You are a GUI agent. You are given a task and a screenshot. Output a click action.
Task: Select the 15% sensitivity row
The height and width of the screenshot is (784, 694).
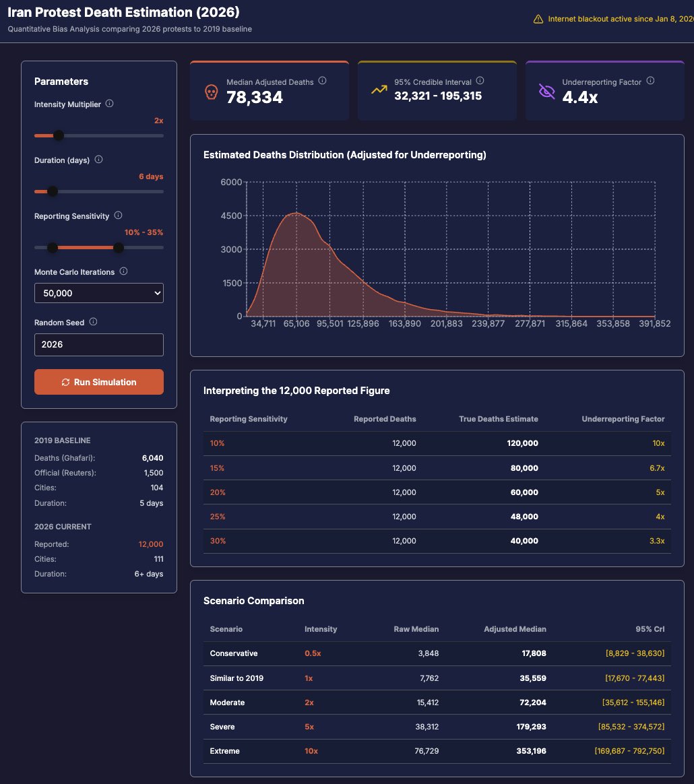437,468
